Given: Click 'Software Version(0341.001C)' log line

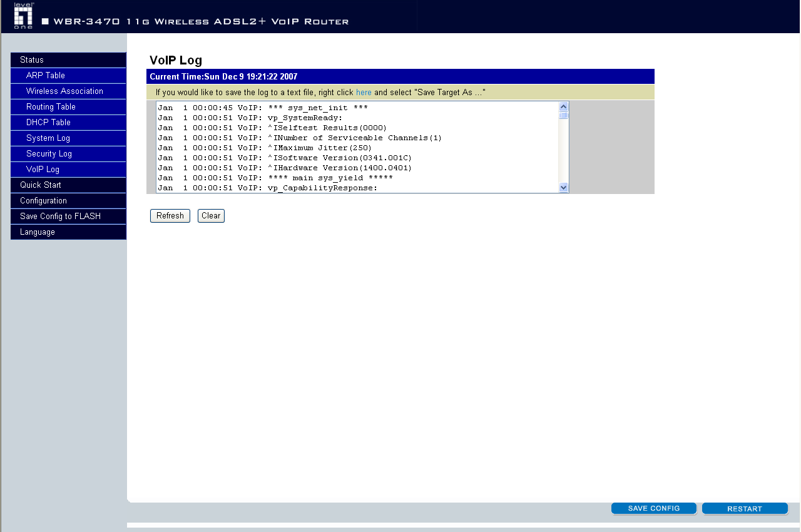Looking at the screenshot, I should pyautogui.click(x=285, y=158).
